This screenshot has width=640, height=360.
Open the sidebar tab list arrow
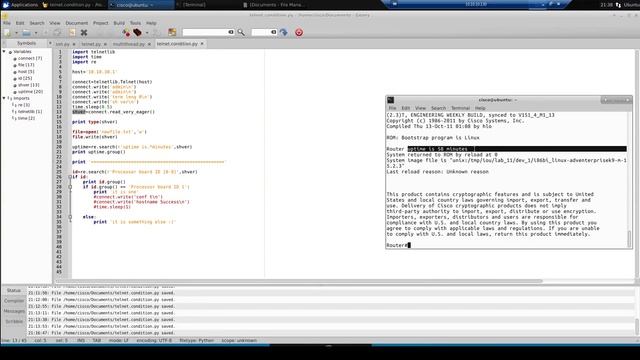point(50,43)
